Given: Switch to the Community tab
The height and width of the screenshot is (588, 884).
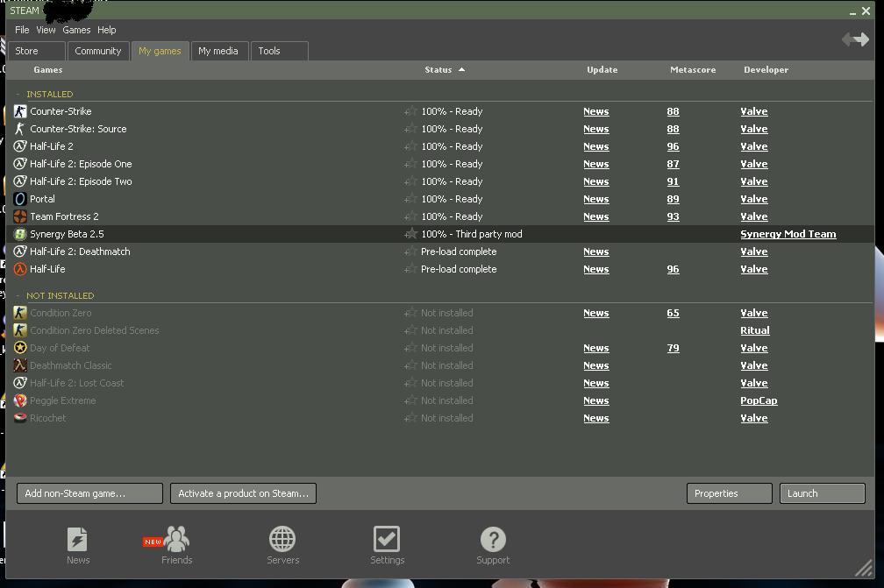Looking at the screenshot, I should click(x=98, y=51).
